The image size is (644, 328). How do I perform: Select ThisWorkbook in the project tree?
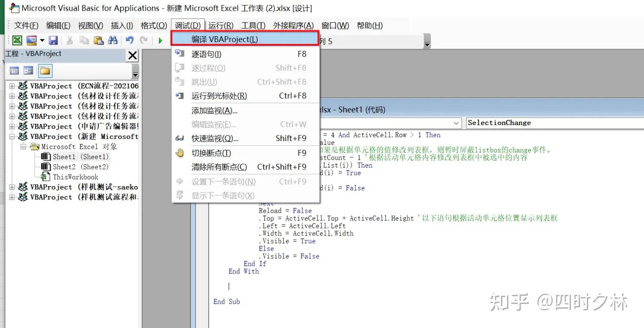click(x=76, y=177)
